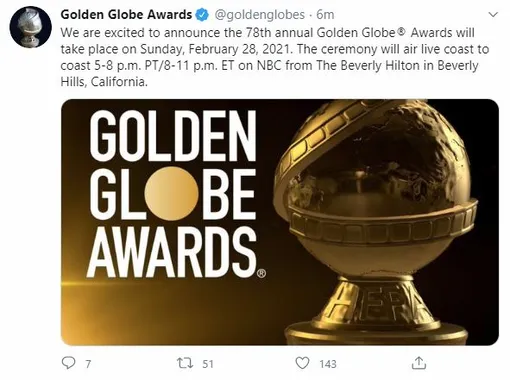510x380 pixels.
Task: View the 143 likes count
Action: (328, 364)
